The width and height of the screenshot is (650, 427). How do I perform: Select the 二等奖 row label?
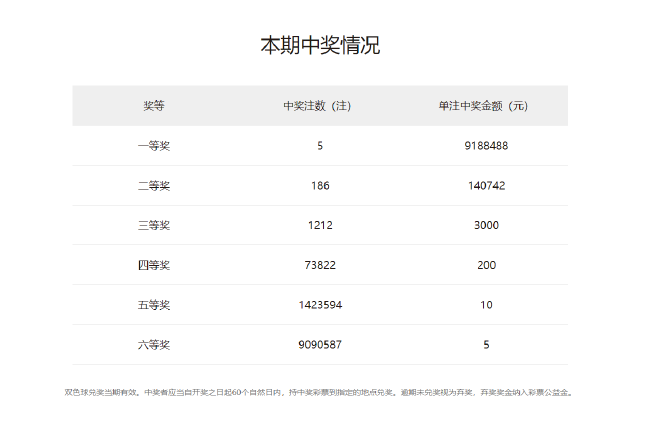click(154, 186)
